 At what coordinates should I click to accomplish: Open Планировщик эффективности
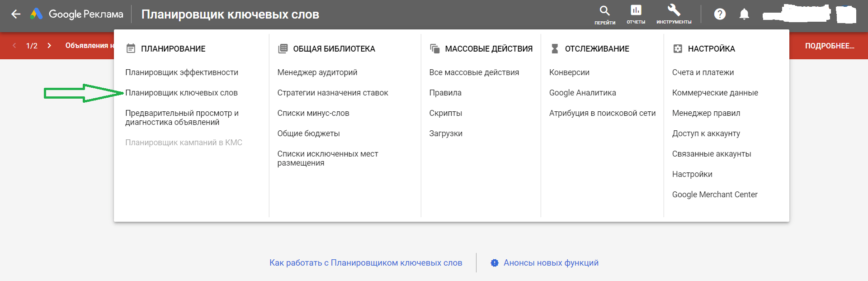pyautogui.click(x=182, y=72)
